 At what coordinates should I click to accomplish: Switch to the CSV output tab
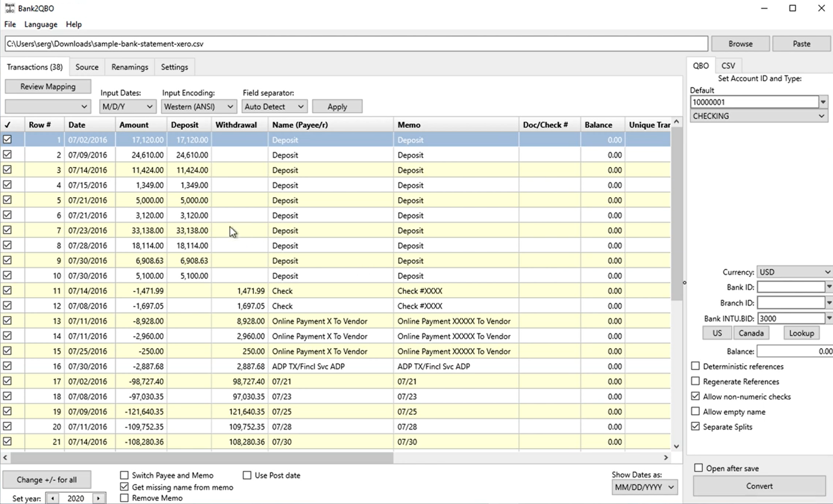click(x=728, y=66)
